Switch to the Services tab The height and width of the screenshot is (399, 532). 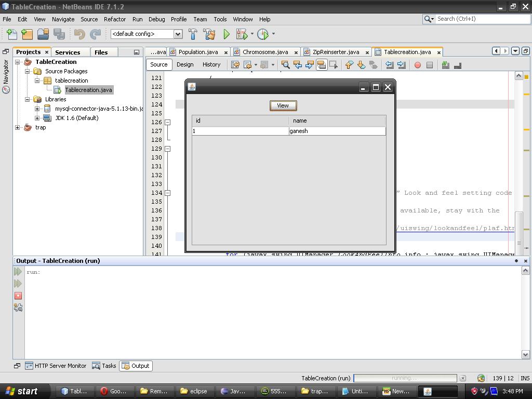68,52
